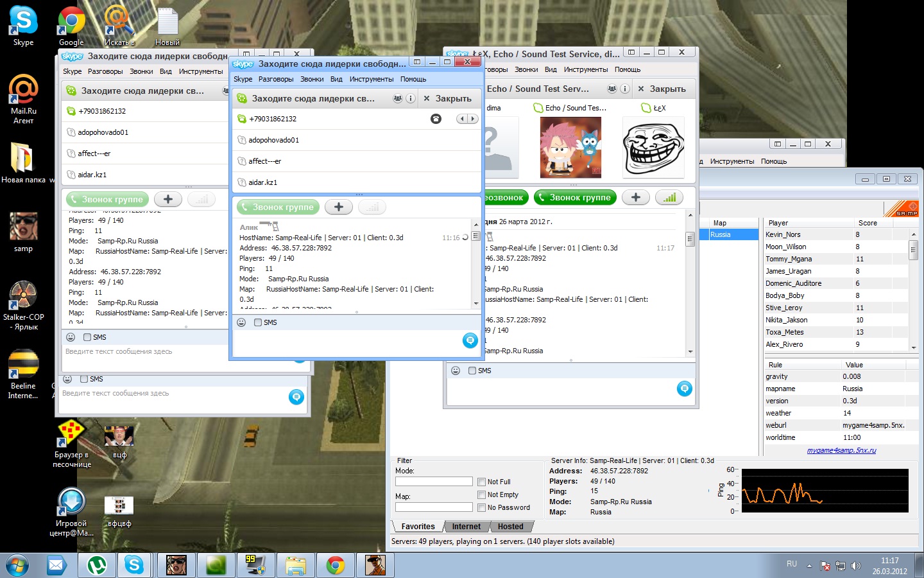The height and width of the screenshot is (578, 924).
Task: Tick the SMS checkbox in the Echo / Sound Test window
Action: coord(472,371)
